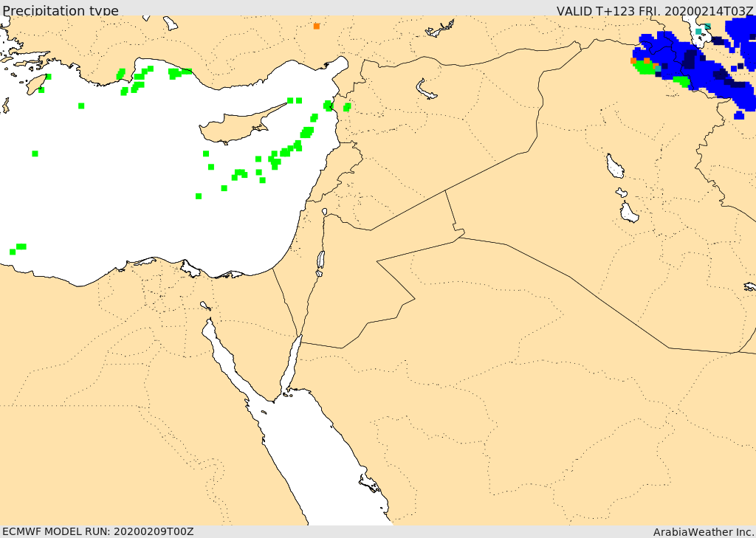Click the 'ArabiaWeather Inc' credit text
The height and width of the screenshot is (538, 756).
pos(704,532)
